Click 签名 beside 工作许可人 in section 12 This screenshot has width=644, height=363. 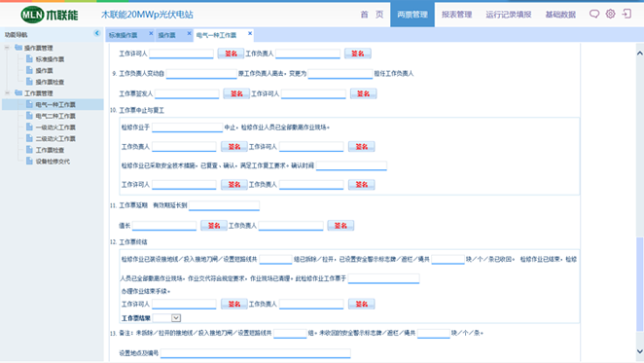tap(234, 304)
